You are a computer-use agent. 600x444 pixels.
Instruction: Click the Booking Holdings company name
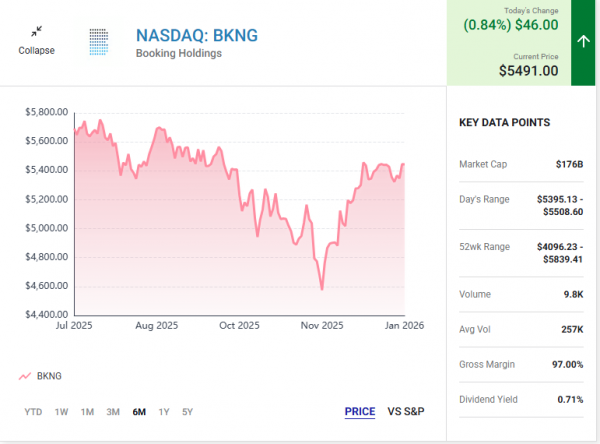[x=178, y=54]
